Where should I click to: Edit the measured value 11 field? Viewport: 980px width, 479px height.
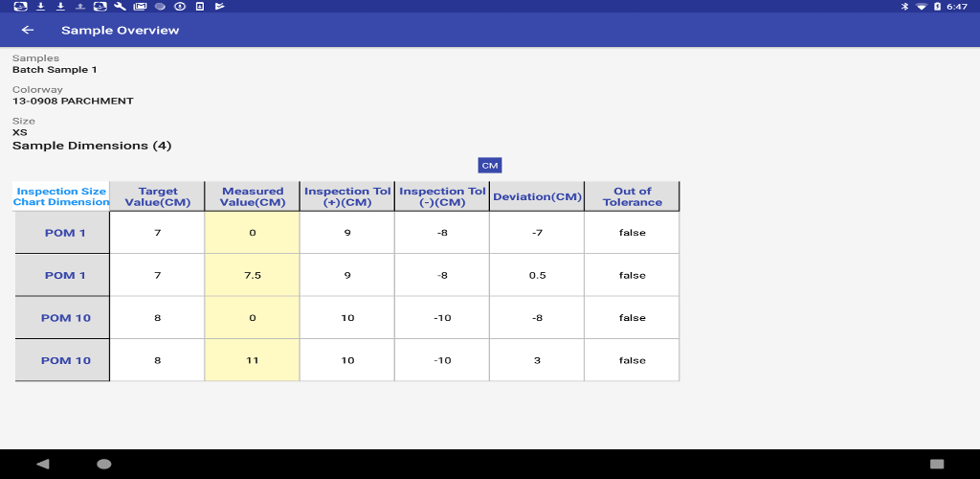tap(253, 360)
